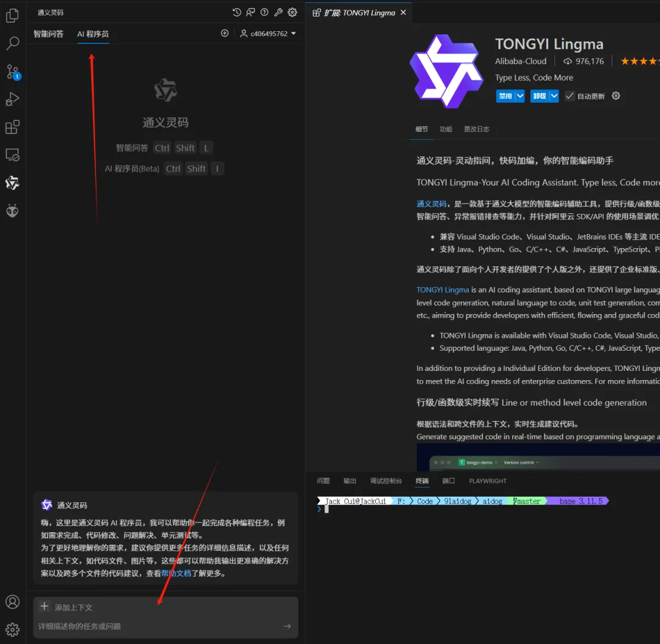Viewport: 660px width, 644px height.
Task: Open the Accounts icon at bottom left
Action: 13,602
